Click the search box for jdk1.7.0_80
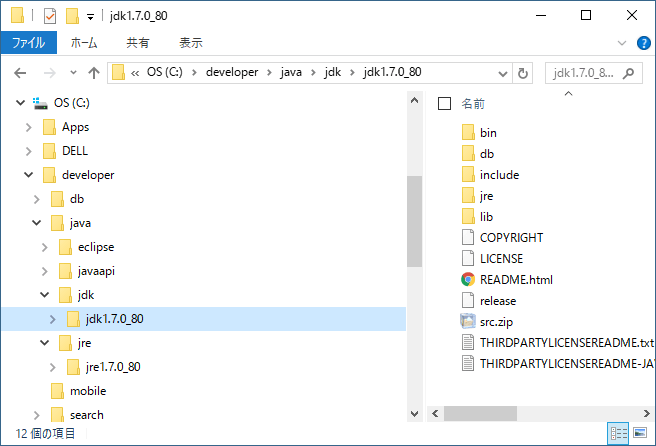656x446 pixels. [x=590, y=73]
